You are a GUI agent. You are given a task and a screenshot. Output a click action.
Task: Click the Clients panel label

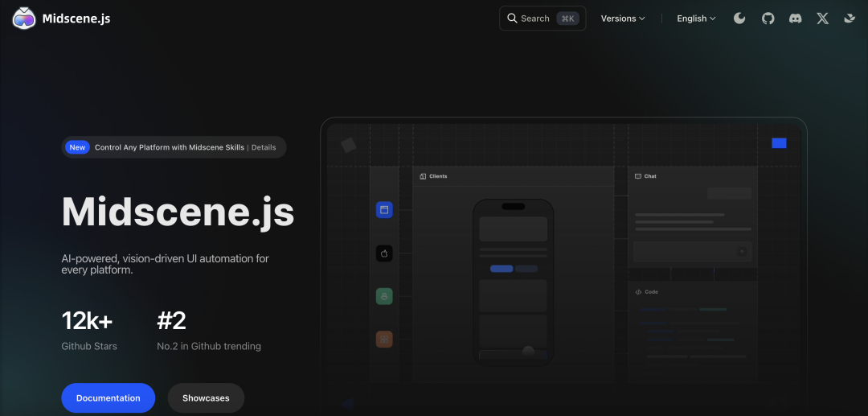click(433, 176)
